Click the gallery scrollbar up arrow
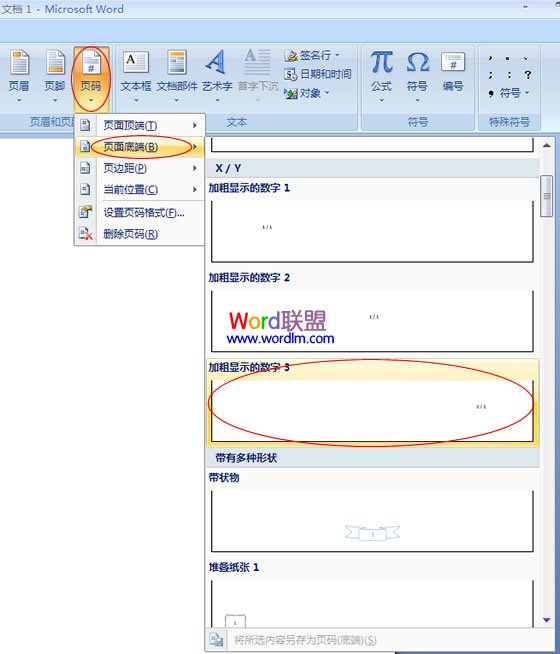The width and height of the screenshot is (560, 654). coord(547,146)
